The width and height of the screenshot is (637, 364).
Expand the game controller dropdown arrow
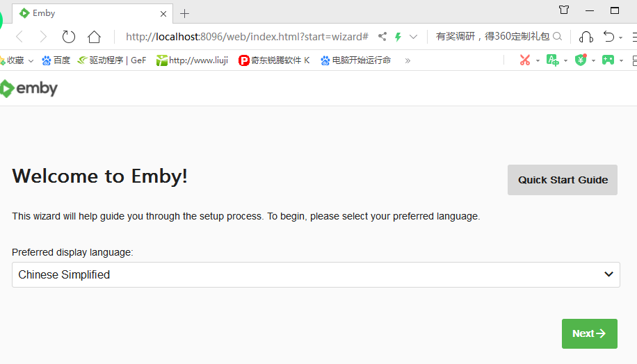[x=621, y=61]
